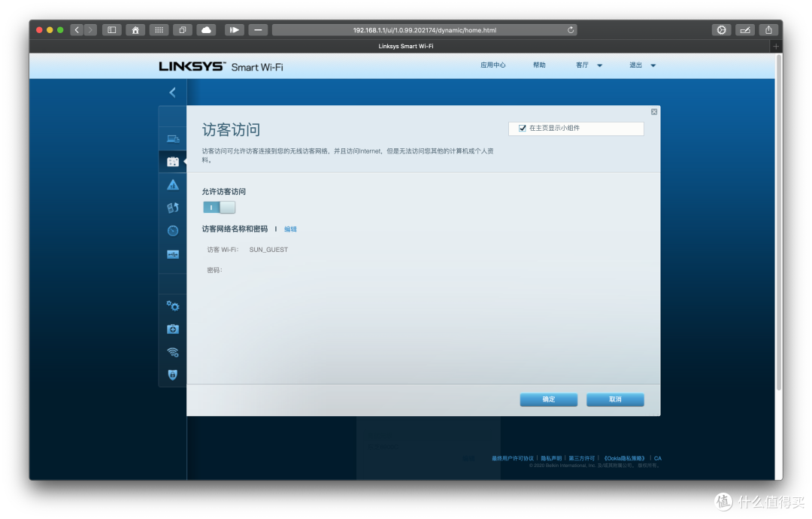Click 取消 button
The height and width of the screenshot is (519, 812).
pyautogui.click(x=615, y=399)
